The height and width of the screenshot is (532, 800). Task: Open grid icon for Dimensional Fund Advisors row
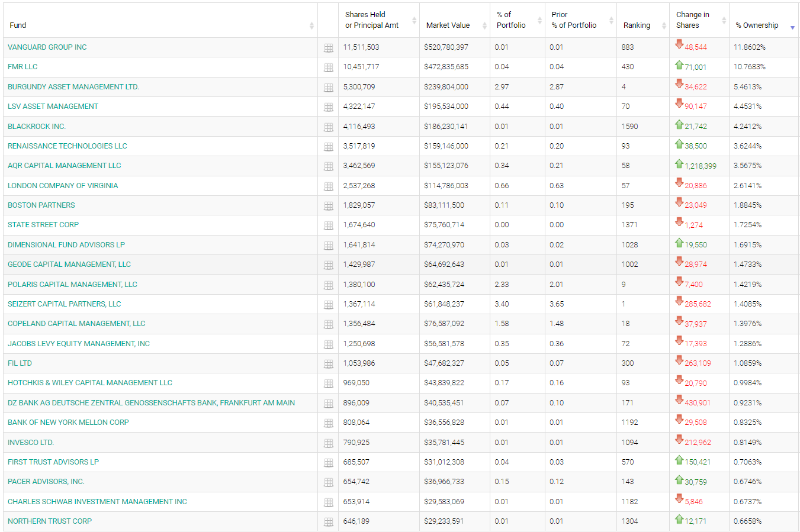coord(329,246)
